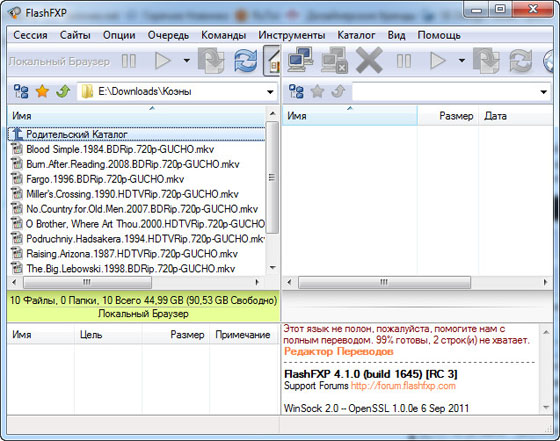The image size is (560, 441).
Task: Click the Connect computers icon
Action: pos(301,60)
